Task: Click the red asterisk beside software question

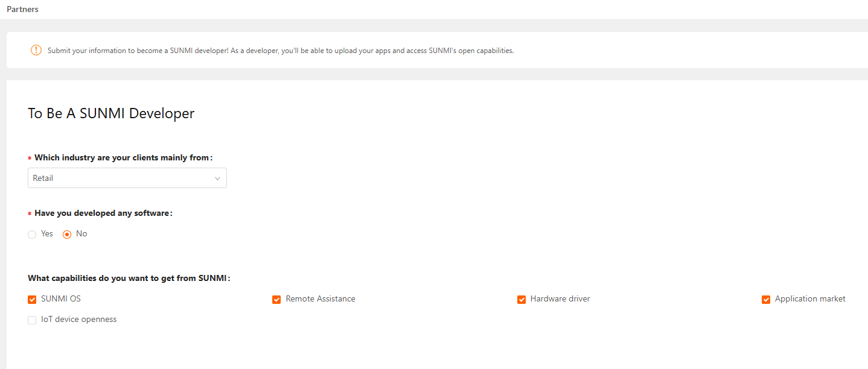Action: tap(30, 214)
